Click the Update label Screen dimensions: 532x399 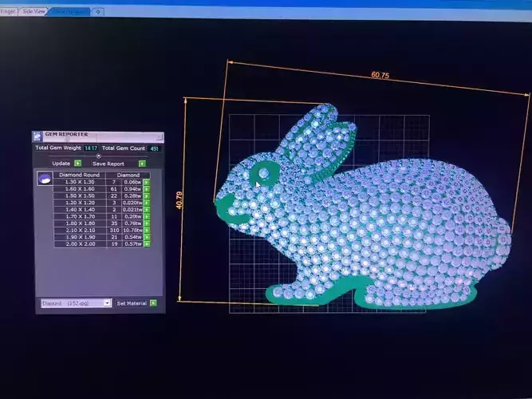tap(61, 164)
